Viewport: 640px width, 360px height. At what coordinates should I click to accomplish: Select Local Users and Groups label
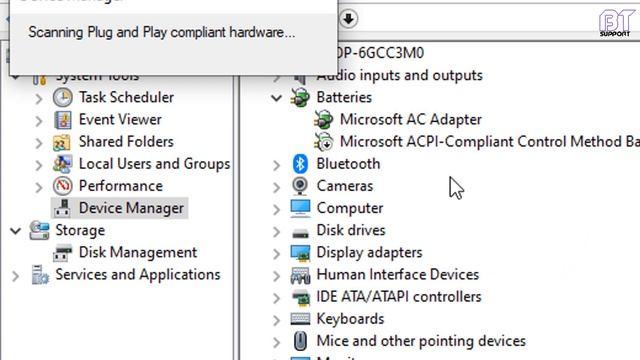154,164
